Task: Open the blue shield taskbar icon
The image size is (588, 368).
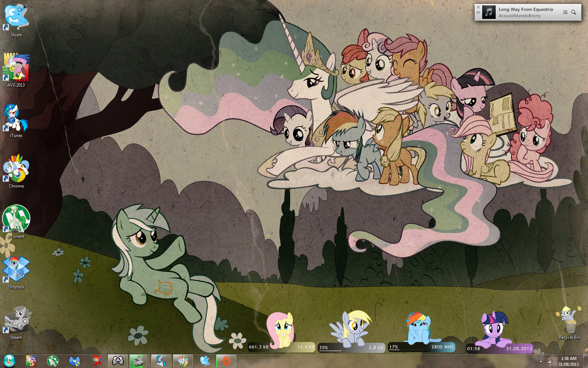Action: point(75,361)
